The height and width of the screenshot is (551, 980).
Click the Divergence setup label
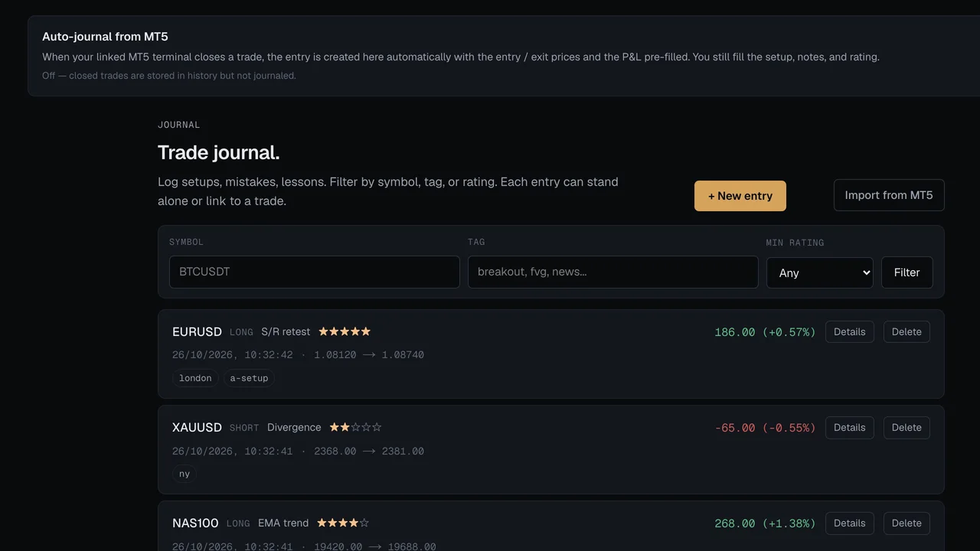pos(294,427)
